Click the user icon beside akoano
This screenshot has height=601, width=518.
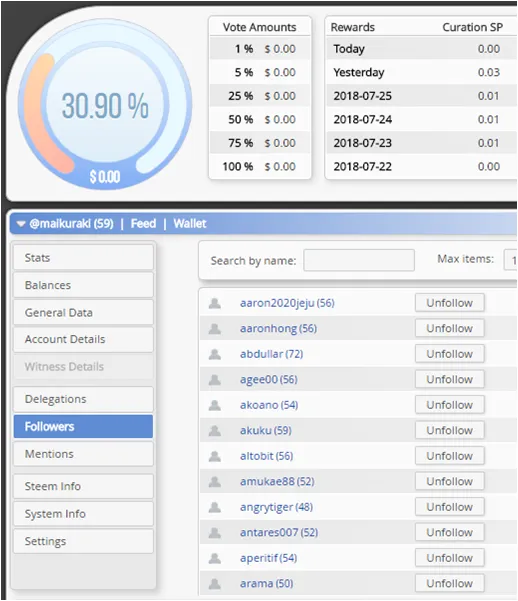point(215,405)
